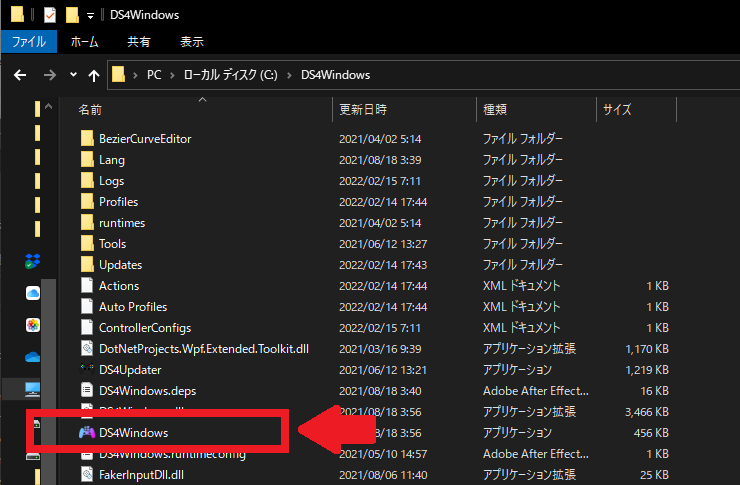Open iCloud Drive in the navigation pane
The height and width of the screenshot is (485, 740).
coord(33,293)
